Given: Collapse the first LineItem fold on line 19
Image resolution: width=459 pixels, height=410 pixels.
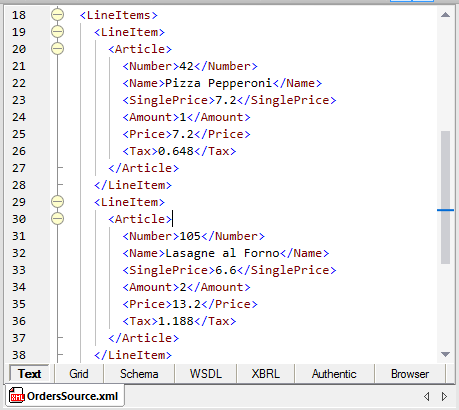Looking at the screenshot, I should (x=58, y=32).
